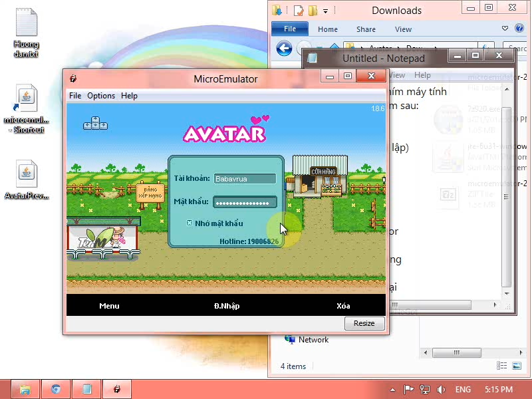Open the quick access toolbar dropdown
This screenshot has height=399, width=532.
(325, 11)
